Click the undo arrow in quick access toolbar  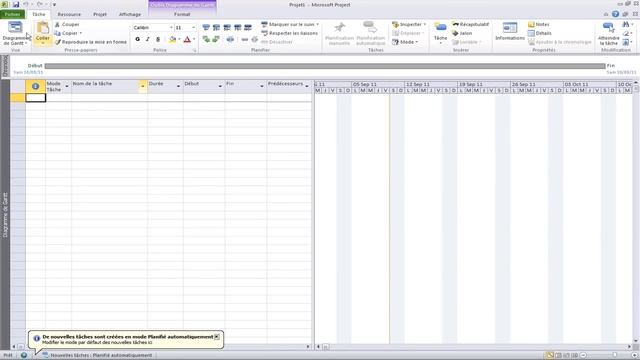pos(25,4)
